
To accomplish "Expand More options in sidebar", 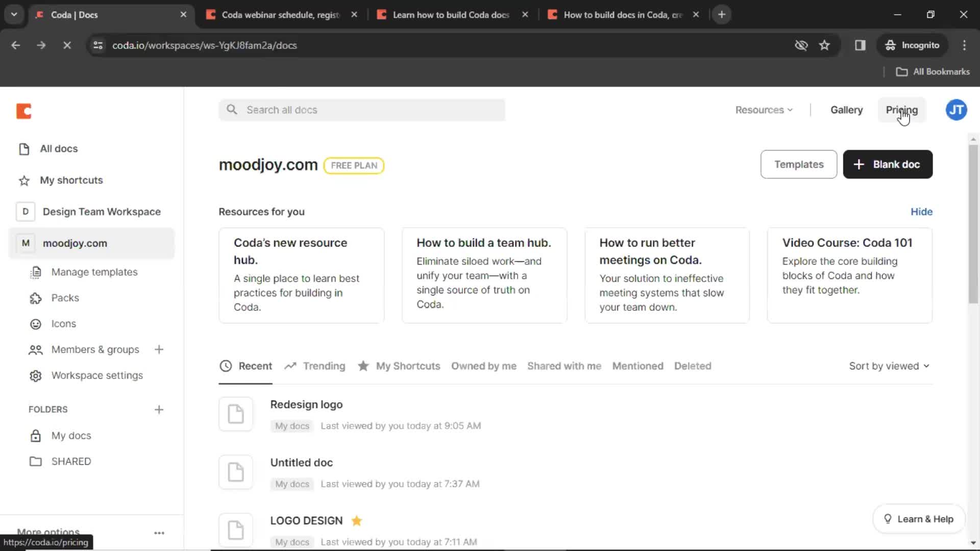I will point(48,532).
